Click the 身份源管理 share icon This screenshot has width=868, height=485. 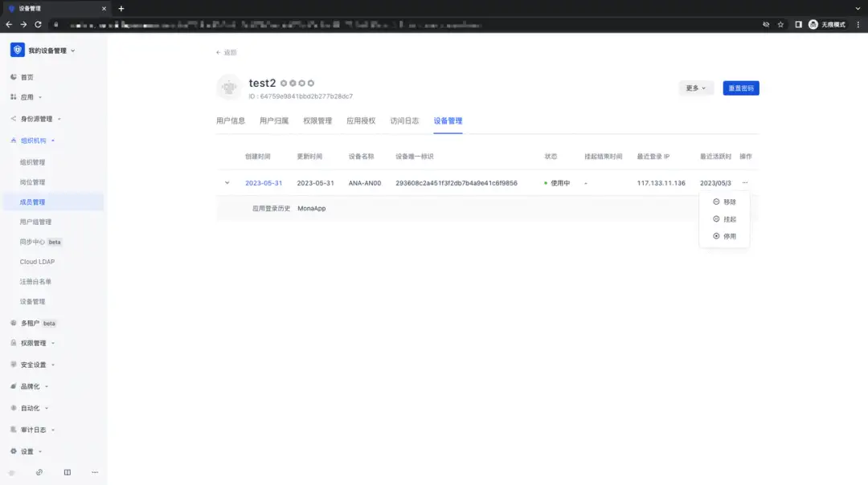pyautogui.click(x=14, y=118)
